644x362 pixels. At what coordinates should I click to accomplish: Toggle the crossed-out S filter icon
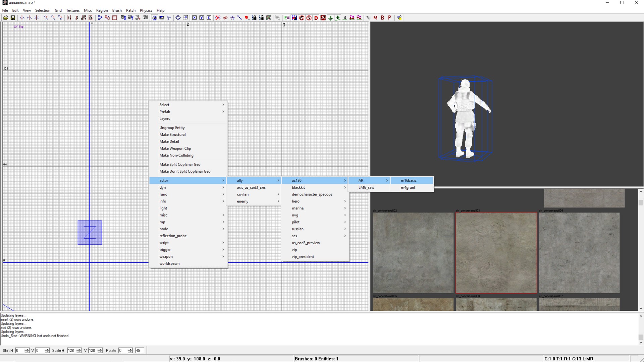pos(309,18)
